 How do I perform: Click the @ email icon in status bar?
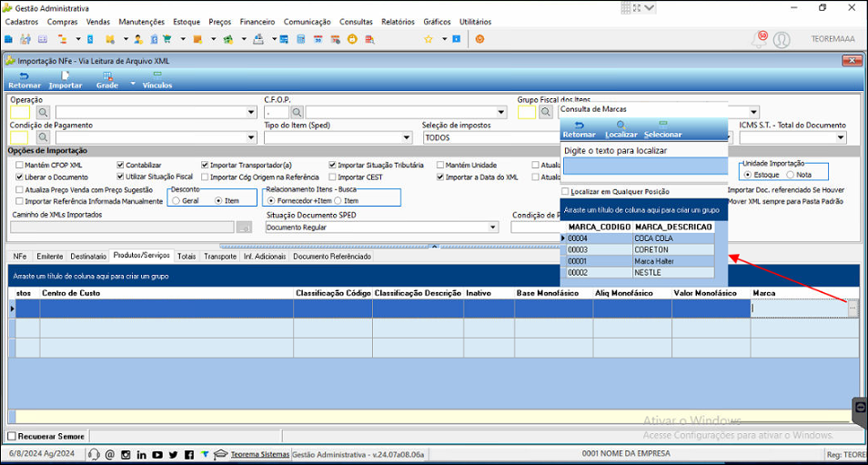109,454
